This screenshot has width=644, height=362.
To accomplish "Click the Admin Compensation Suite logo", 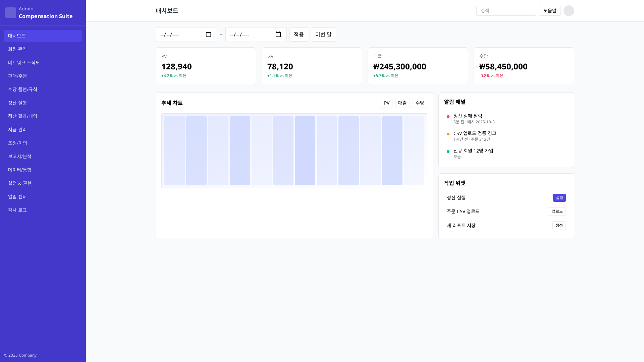I will [39, 12].
